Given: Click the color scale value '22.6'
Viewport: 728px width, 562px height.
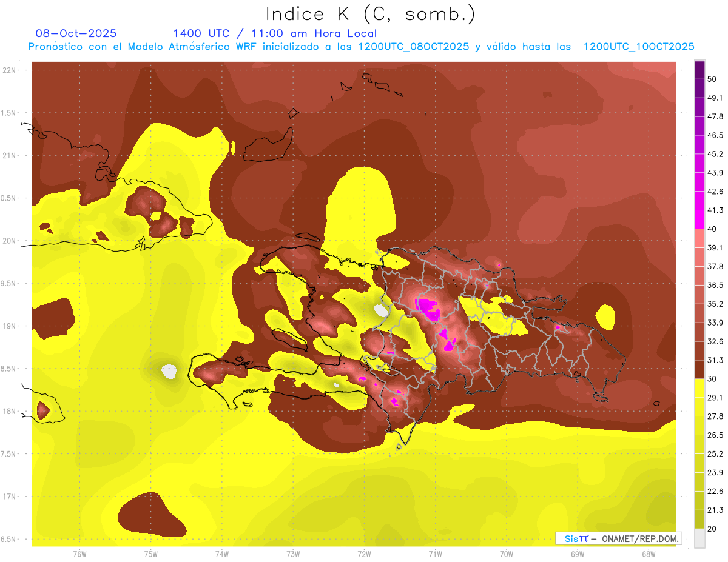Looking at the screenshot, I should click(715, 491).
